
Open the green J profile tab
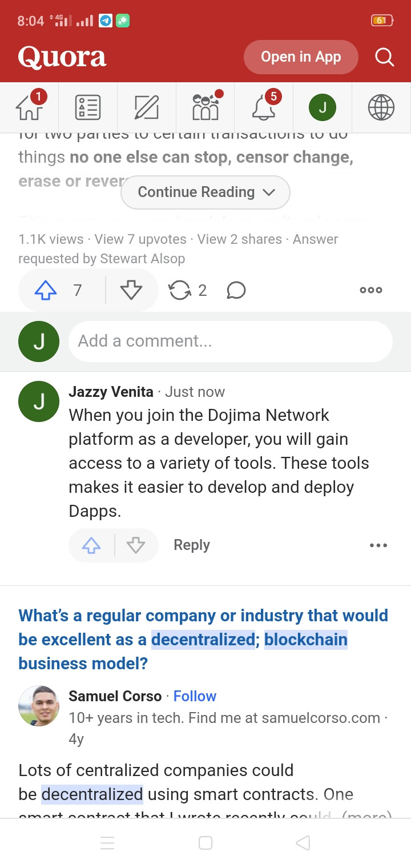[x=323, y=107]
